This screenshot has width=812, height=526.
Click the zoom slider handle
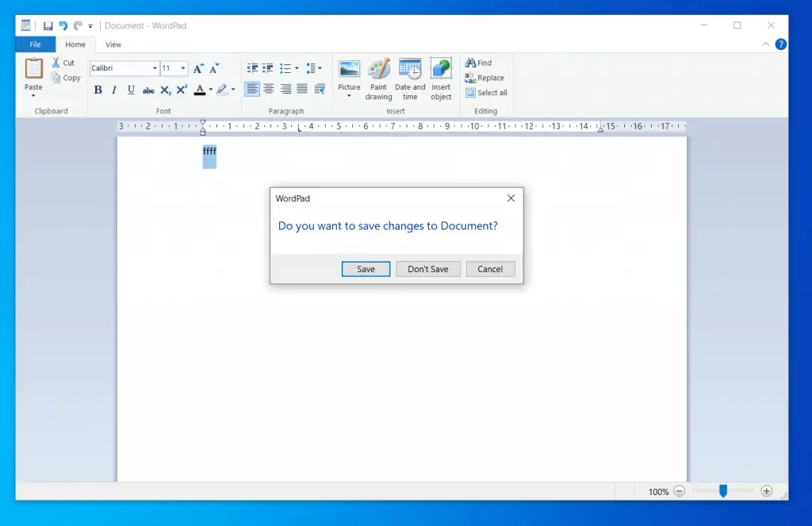click(x=722, y=491)
